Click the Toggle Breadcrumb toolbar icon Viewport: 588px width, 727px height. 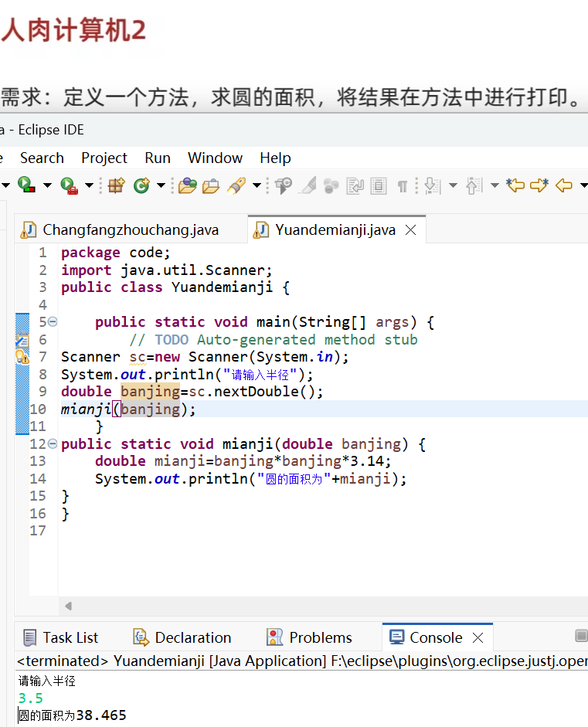(x=284, y=186)
